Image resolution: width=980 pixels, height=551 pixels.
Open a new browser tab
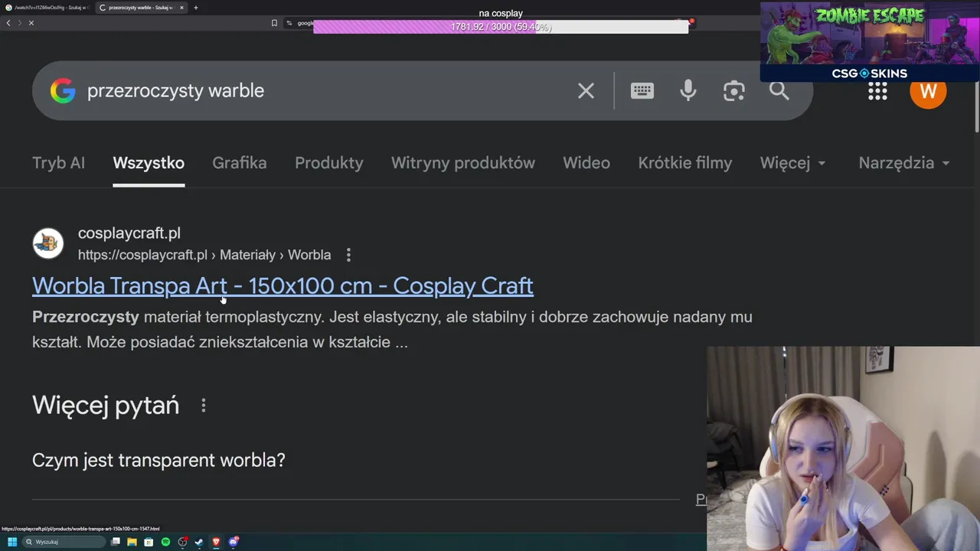tap(196, 8)
